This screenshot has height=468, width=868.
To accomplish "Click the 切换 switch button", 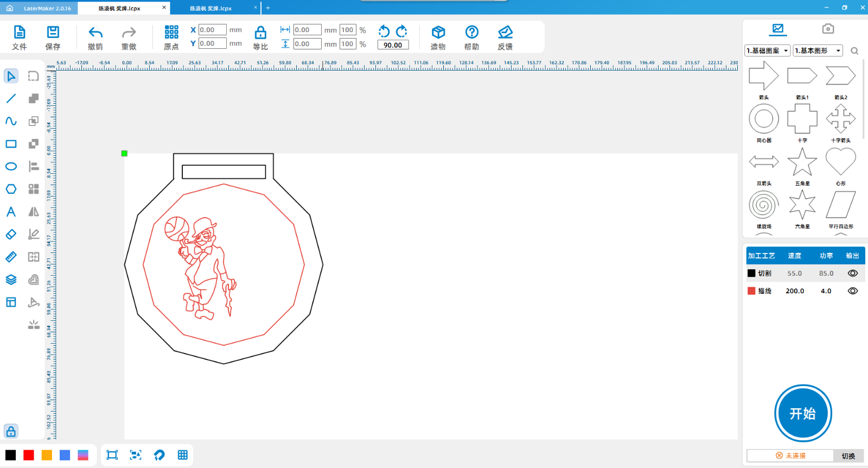I will (848, 456).
